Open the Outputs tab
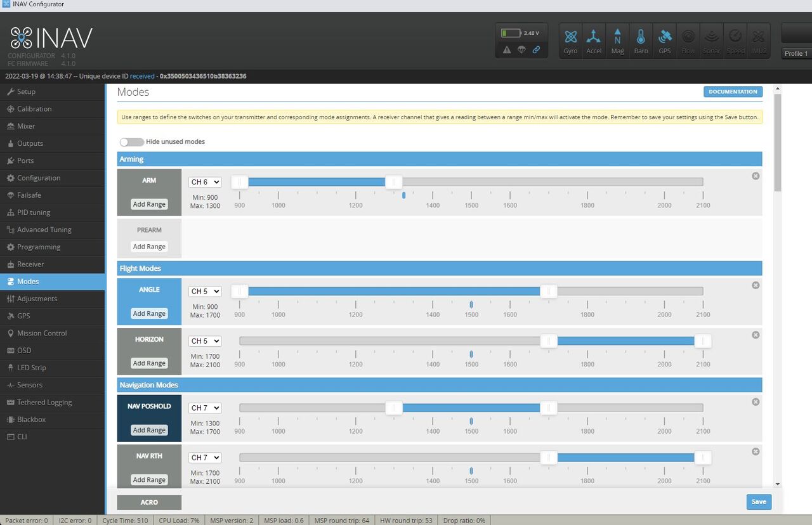Screen dimensions: 812x525 click(x=53, y=143)
